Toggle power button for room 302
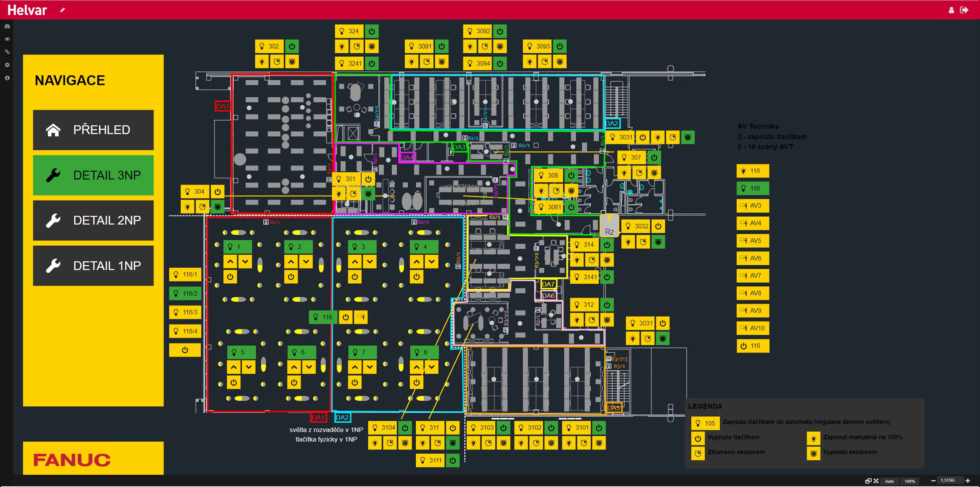The width and height of the screenshot is (980, 487). [292, 46]
